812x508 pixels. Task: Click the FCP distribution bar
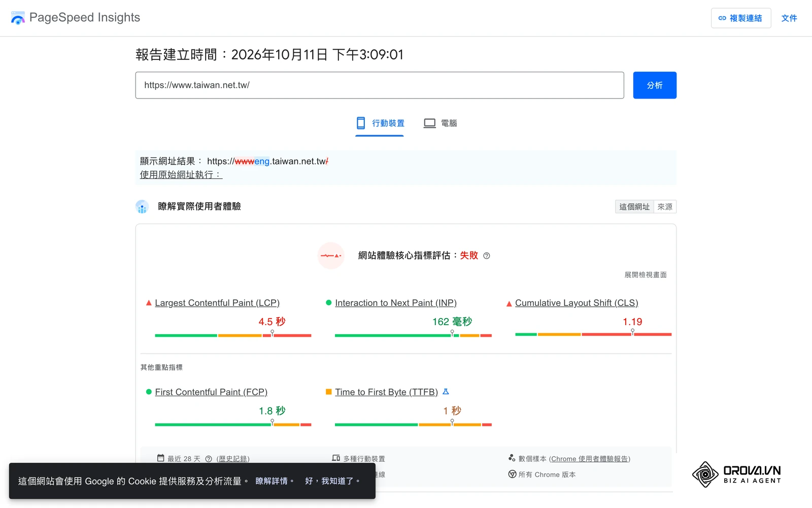click(x=233, y=425)
